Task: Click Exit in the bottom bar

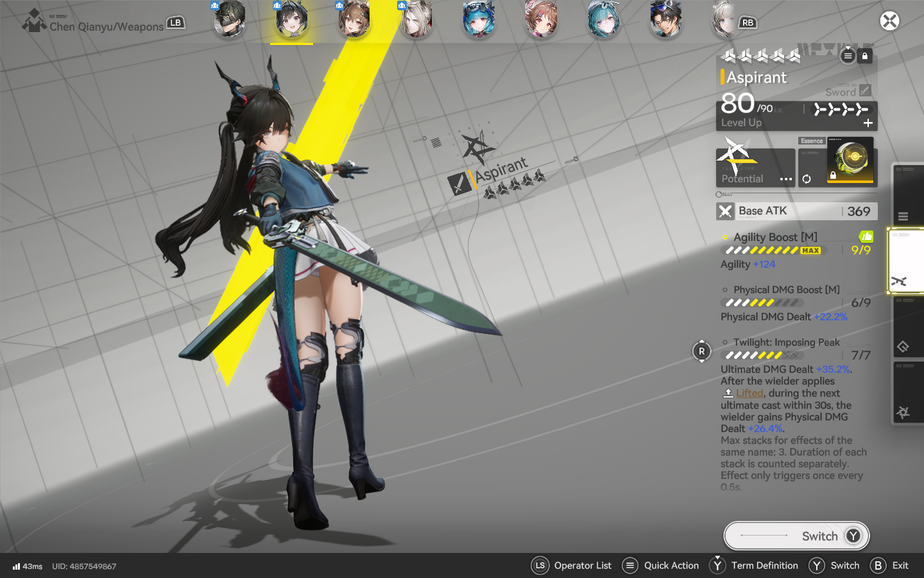Action: coord(889,565)
